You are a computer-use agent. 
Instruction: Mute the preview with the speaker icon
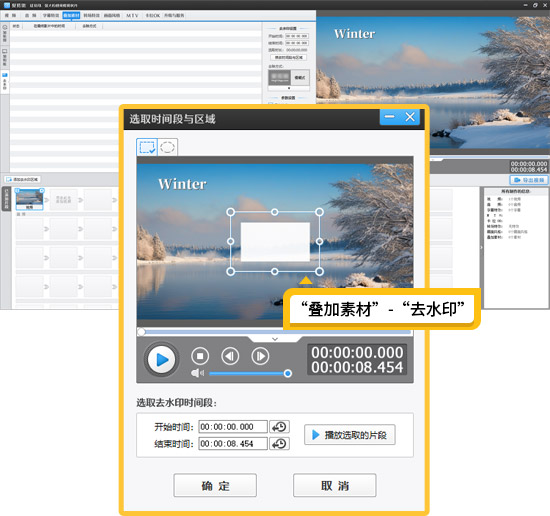[x=197, y=373]
